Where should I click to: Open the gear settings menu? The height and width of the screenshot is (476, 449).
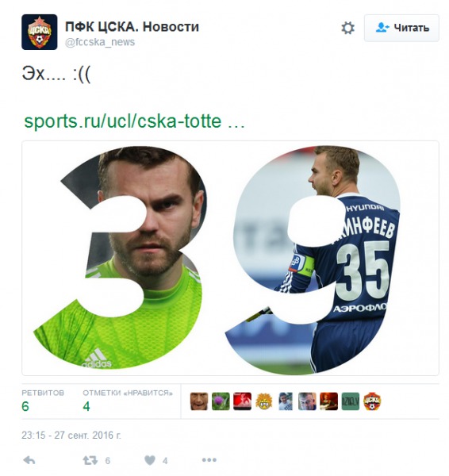(x=347, y=28)
